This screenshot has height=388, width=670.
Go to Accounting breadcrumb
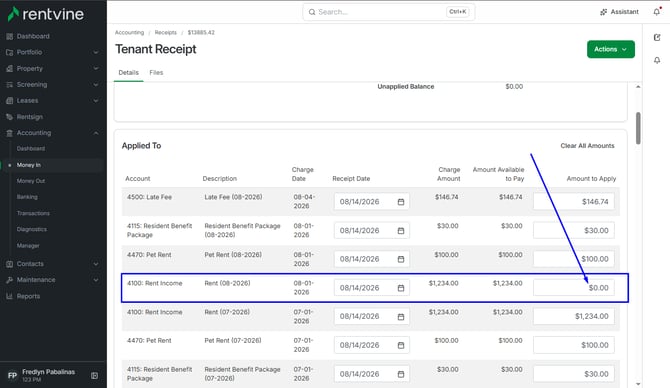click(129, 32)
